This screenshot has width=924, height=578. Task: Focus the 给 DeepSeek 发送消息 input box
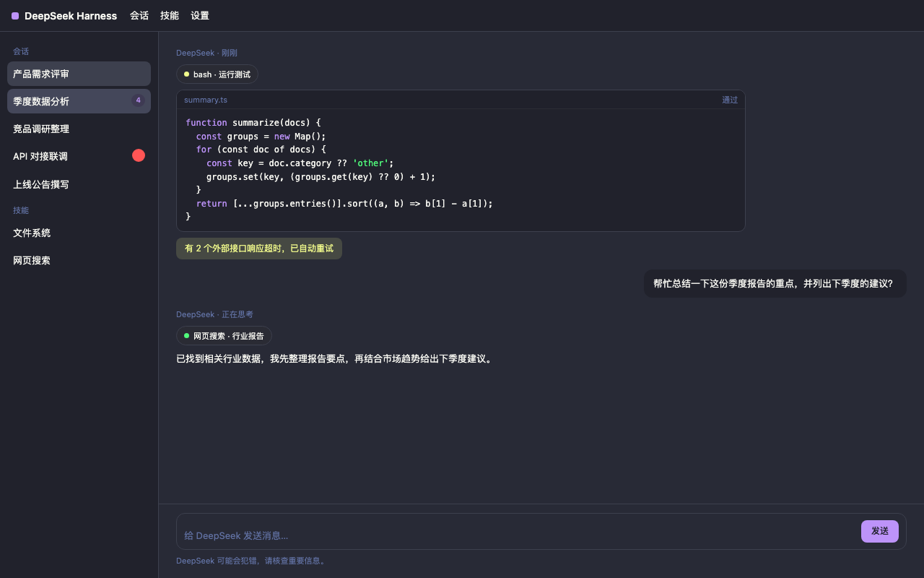click(518, 535)
